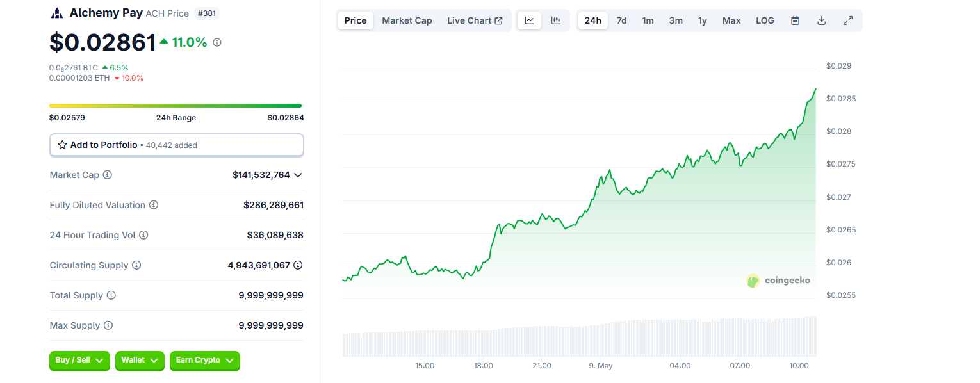Switch to candlestick chart view icon

[556, 20]
